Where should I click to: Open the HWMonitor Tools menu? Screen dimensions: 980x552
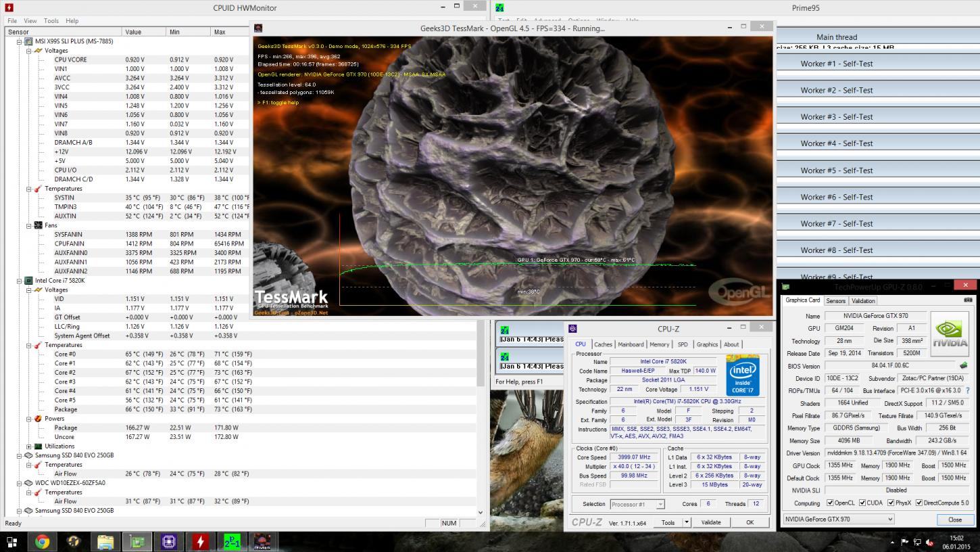pyautogui.click(x=51, y=21)
